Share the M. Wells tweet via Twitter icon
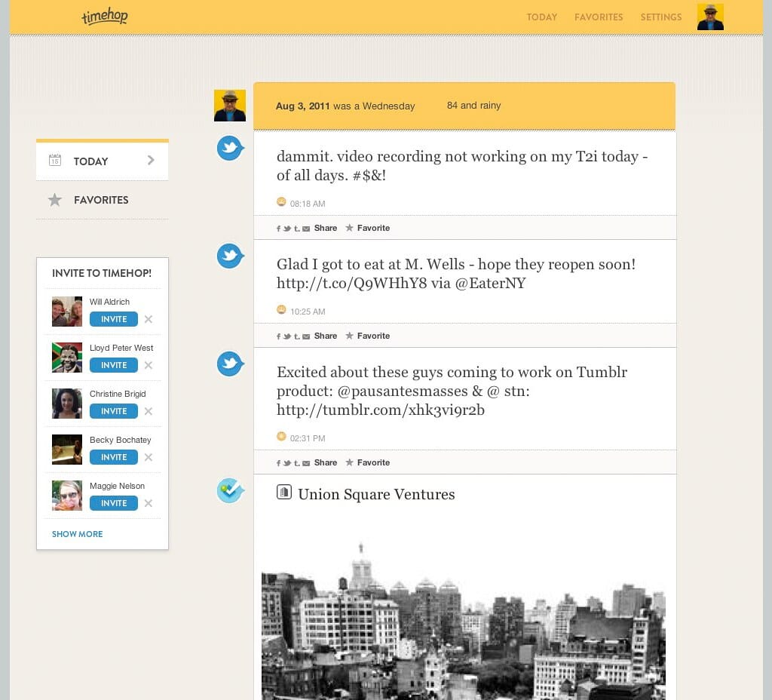Viewport: 772px width, 700px height. pos(287,336)
